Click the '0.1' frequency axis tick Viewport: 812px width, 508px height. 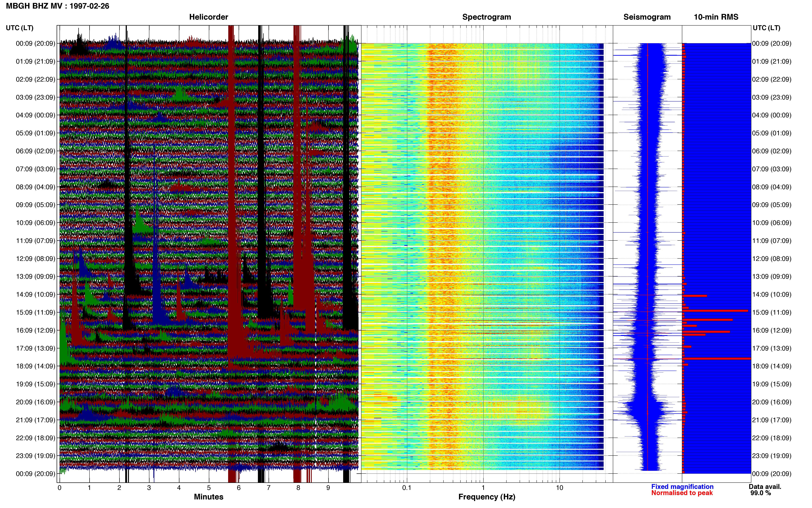(407, 487)
